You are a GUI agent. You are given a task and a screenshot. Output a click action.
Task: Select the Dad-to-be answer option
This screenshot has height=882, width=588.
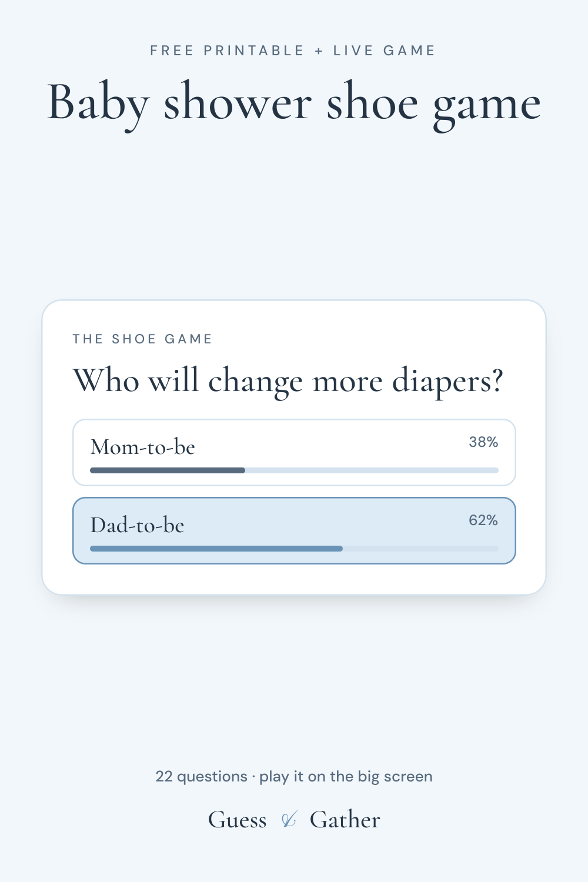[x=294, y=530]
